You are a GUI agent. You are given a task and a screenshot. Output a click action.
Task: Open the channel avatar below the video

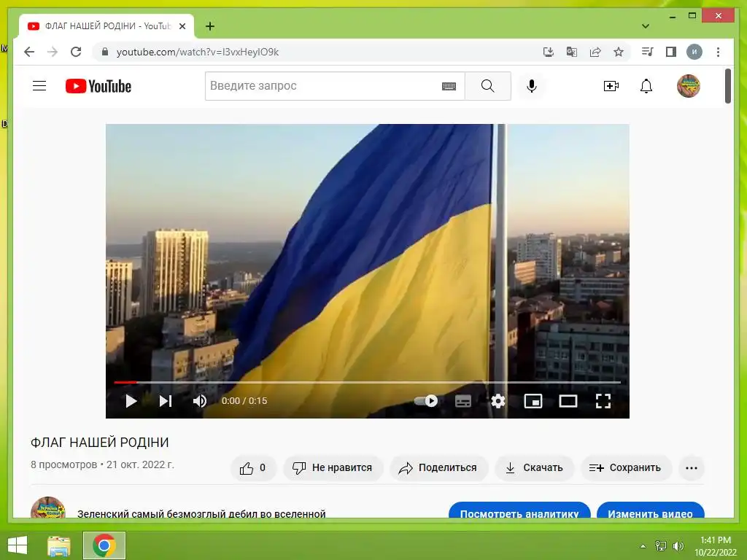click(48, 507)
